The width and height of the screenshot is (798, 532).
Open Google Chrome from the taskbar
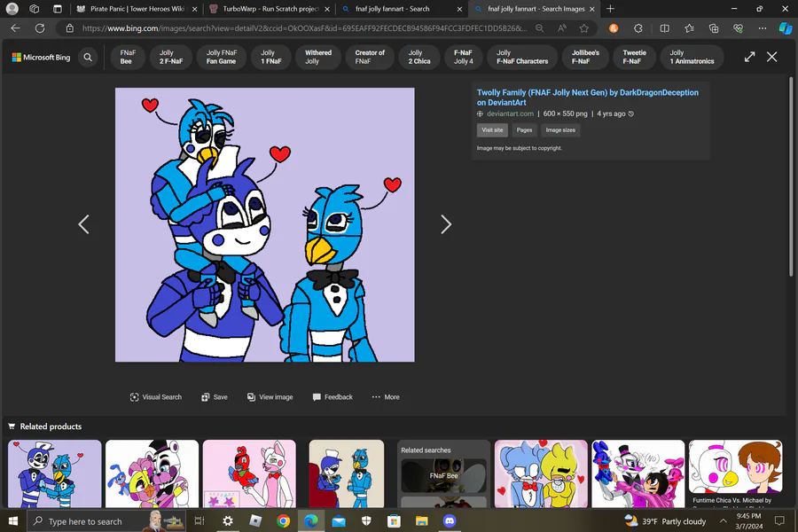(283, 520)
